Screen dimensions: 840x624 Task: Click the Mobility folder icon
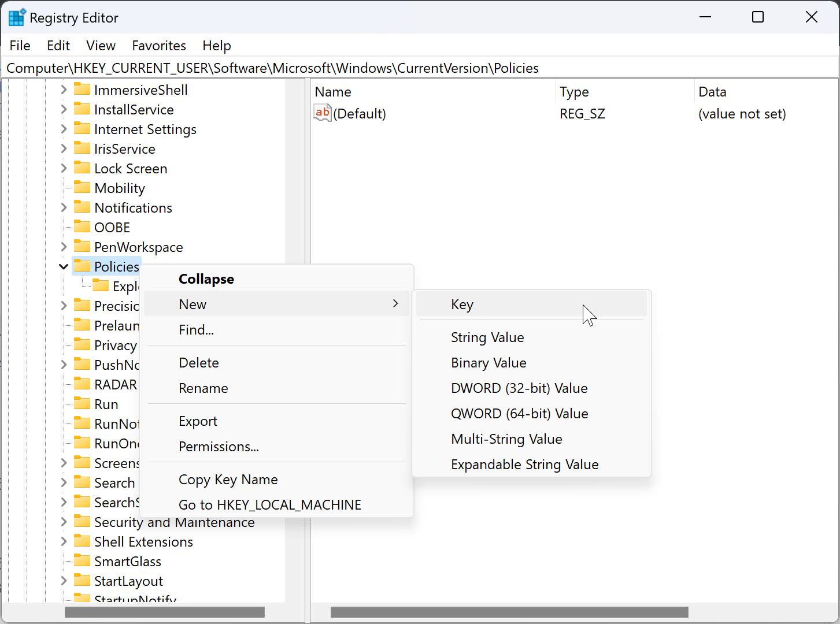click(82, 188)
